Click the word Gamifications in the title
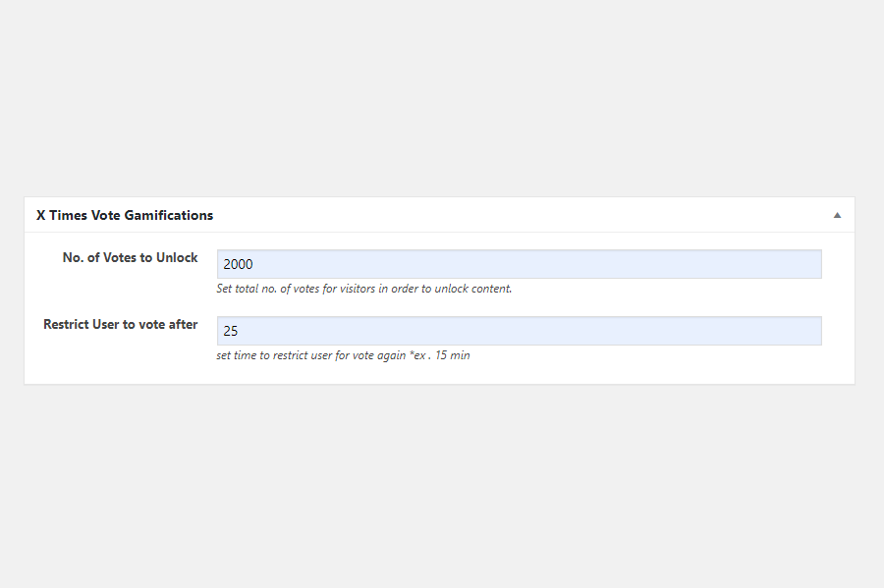Screen dimensions: 884x588 point(169,215)
